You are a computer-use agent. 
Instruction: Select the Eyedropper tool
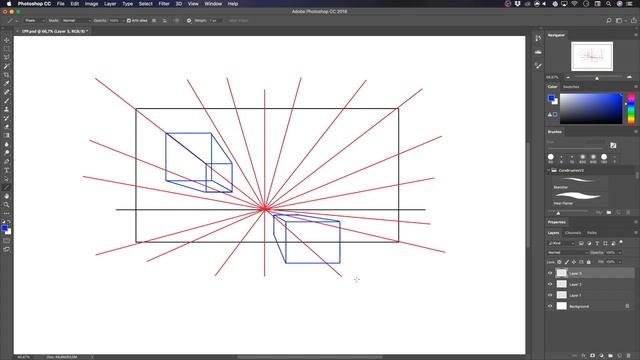click(x=7, y=83)
